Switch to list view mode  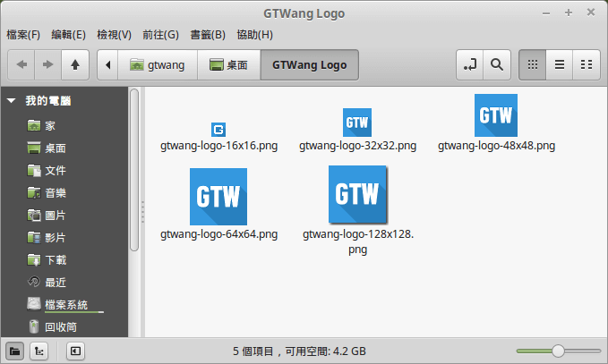pyautogui.click(x=559, y=64)
